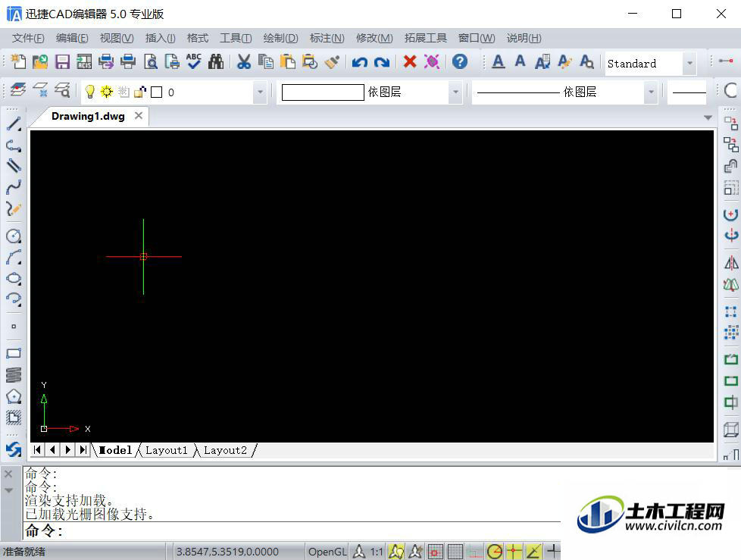Toggle layer 0 lock padlock icon

[140, 92]
